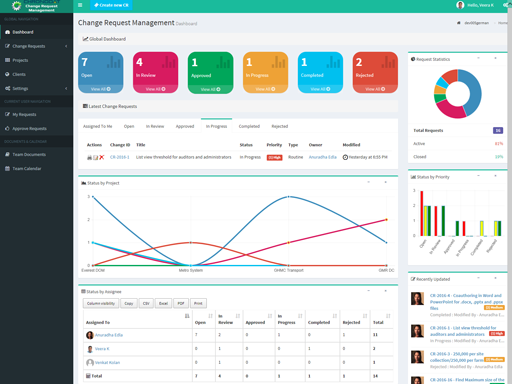Sort assignee table by Total column
This screenshot has height=384, width=512.
point(382,319)
